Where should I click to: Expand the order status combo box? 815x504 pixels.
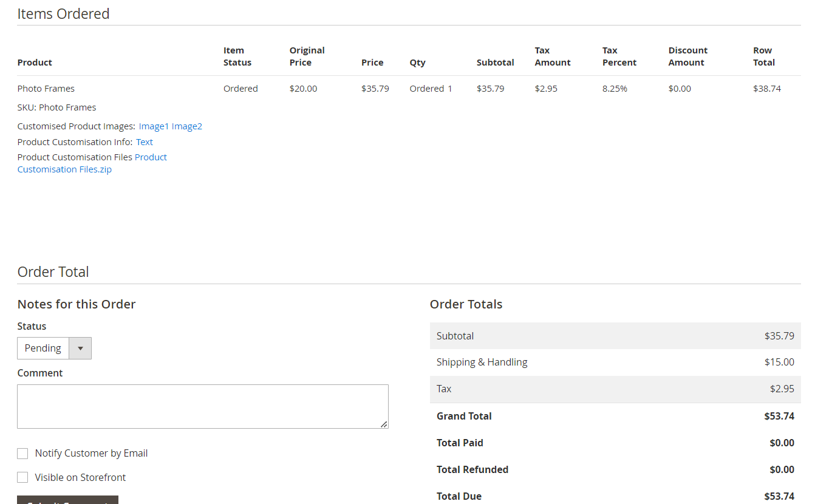click(80, 348)
